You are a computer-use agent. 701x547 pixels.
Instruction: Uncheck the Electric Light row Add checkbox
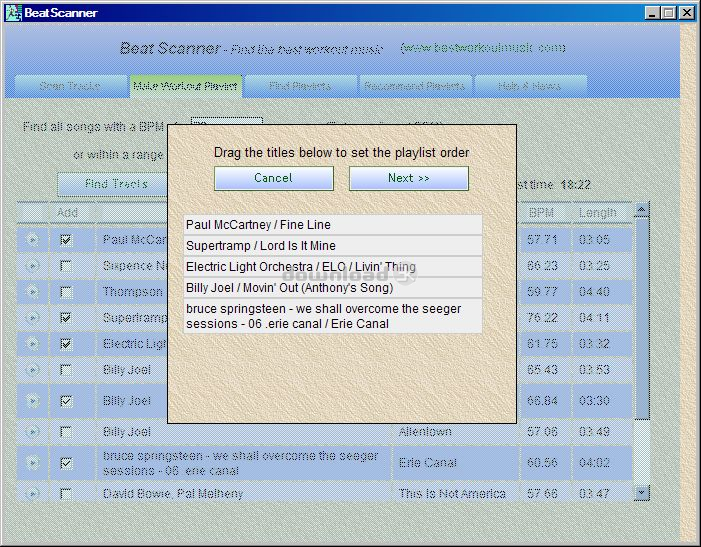[x=66, y=344]
